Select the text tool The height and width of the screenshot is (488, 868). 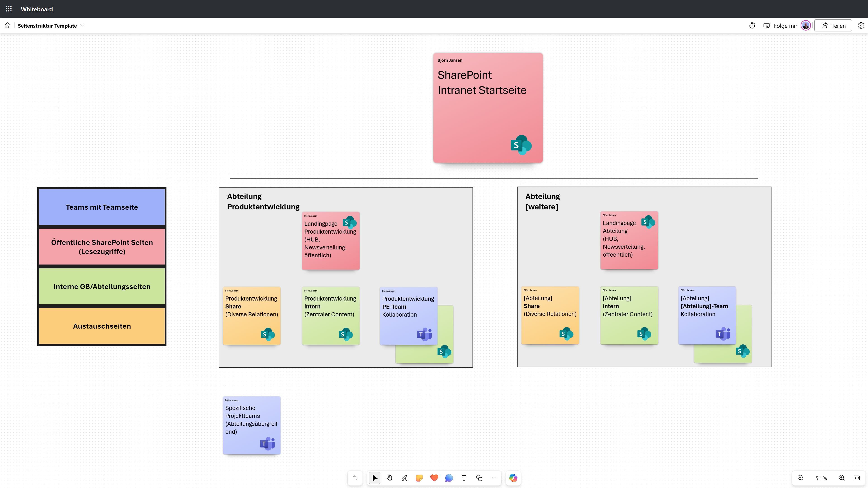pos(464,478)
